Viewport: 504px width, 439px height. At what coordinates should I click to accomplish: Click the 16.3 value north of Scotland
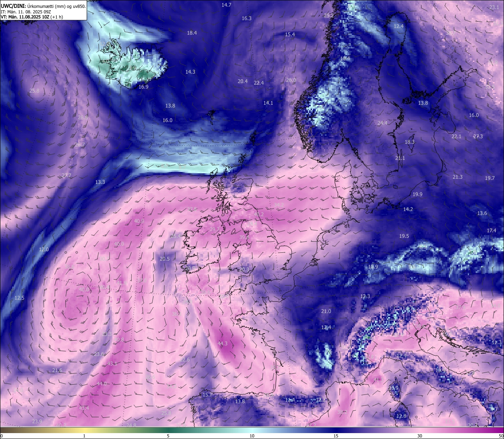(x=246, y=19)
